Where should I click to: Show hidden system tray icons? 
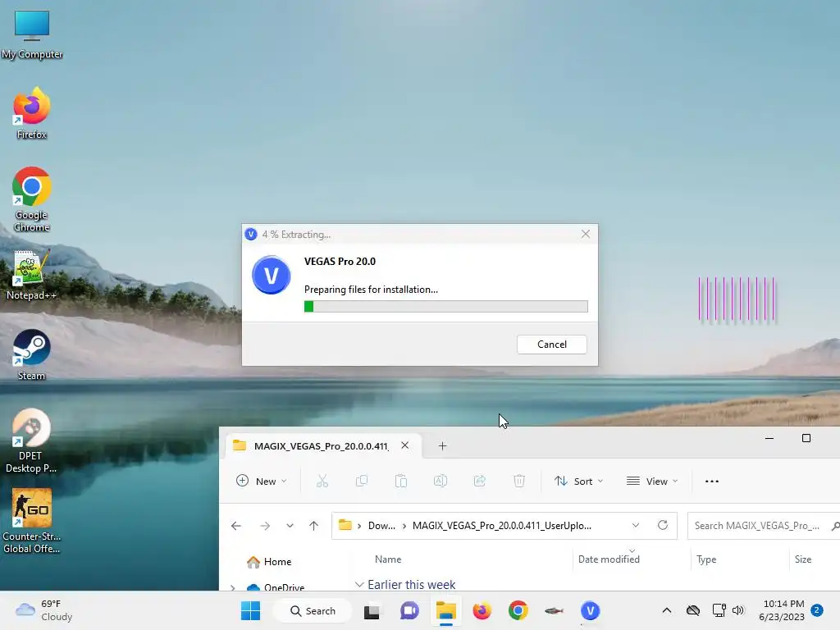(666, 610)
